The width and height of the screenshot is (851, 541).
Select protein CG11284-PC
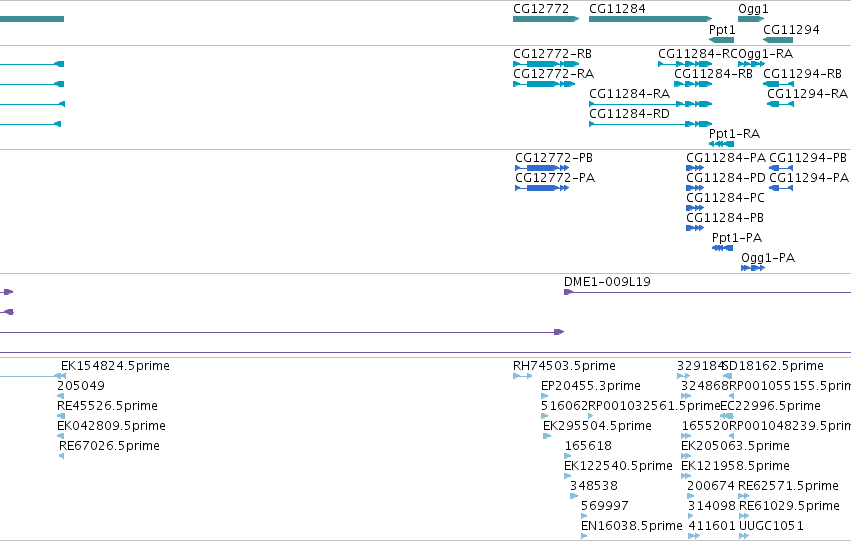695,208
